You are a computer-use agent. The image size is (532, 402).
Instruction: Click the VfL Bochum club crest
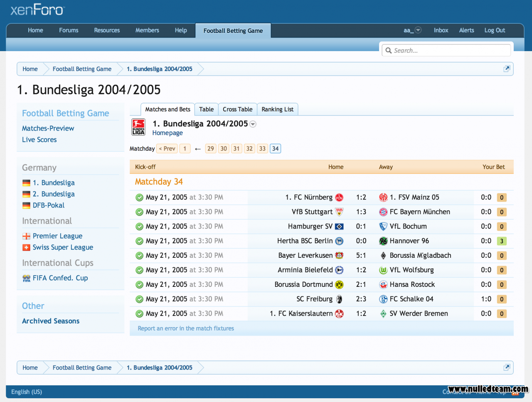383,227
